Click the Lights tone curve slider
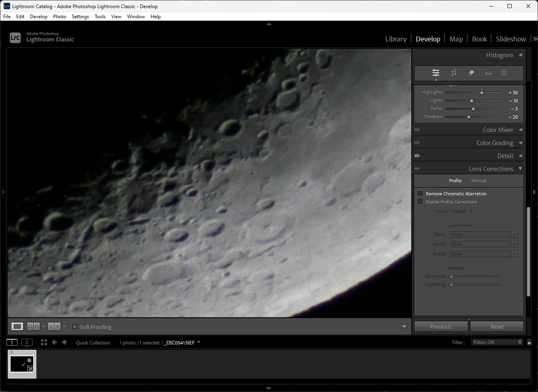 pyautogui.click(x=474, y=101)
